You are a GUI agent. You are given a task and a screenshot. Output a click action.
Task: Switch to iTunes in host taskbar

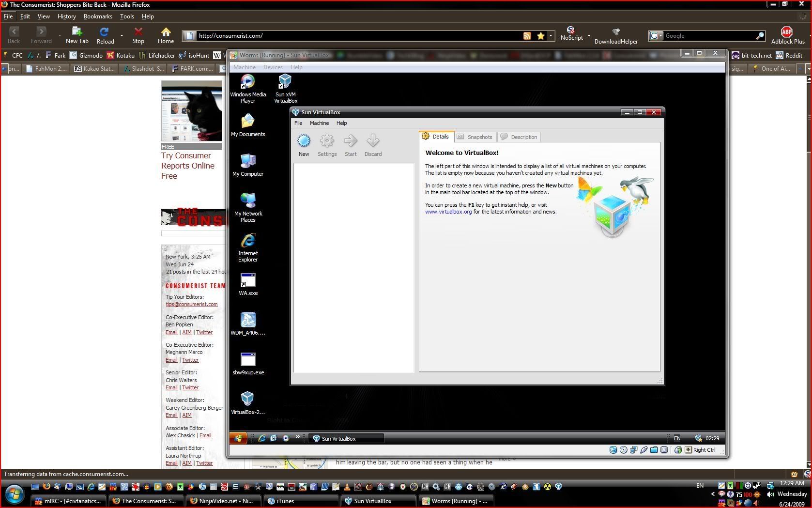[301, 501]
